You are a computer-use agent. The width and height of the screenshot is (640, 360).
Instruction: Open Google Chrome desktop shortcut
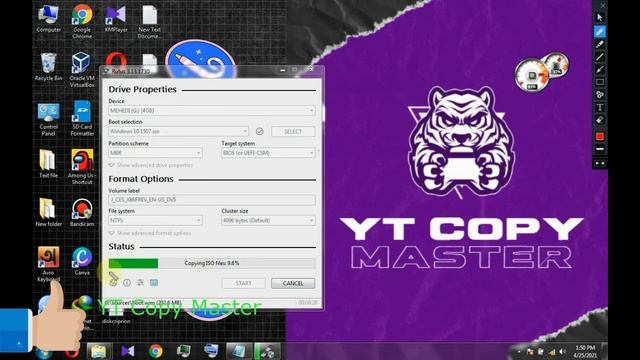(x=82, y=22)
